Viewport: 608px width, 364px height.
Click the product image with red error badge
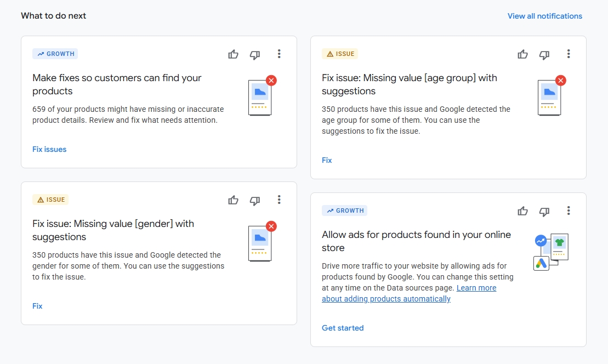[x=260, y=97]
